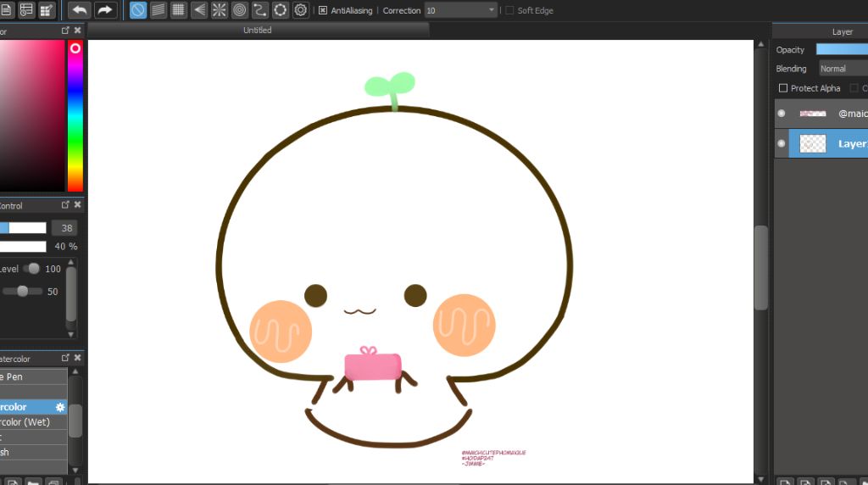This screenshot has height=485, width=868.
Task: Select the concentric circle snap icon
Action: pyautogui.click(x=240, y=10)
